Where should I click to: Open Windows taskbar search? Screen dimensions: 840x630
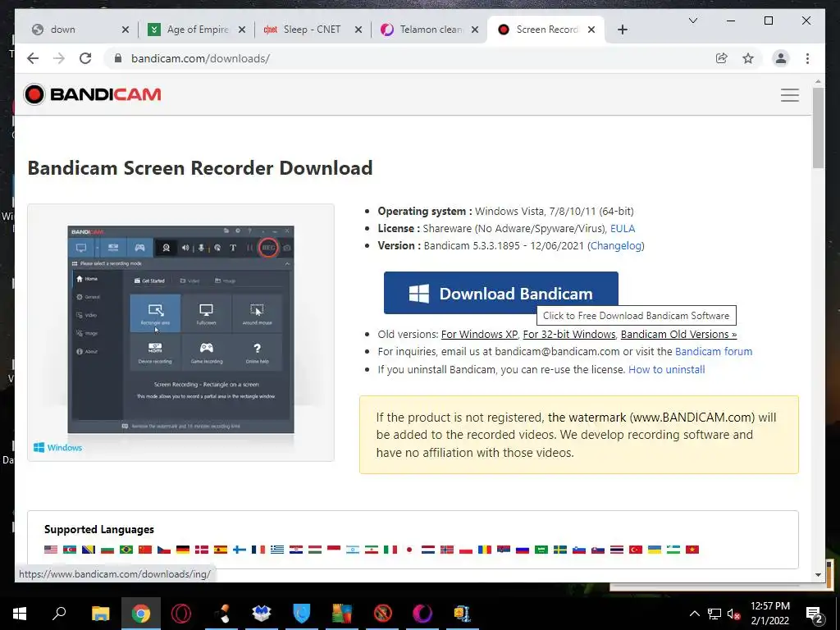(59, 614)
